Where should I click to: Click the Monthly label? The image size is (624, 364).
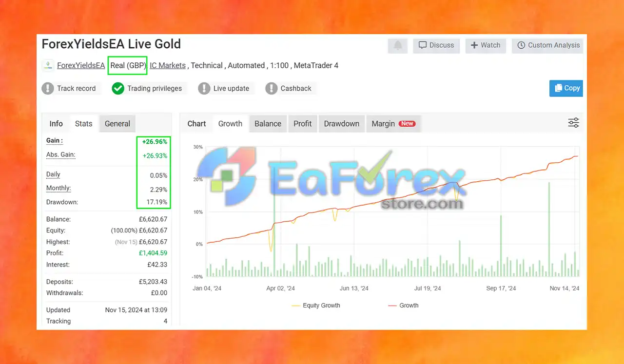coord(58,188)
